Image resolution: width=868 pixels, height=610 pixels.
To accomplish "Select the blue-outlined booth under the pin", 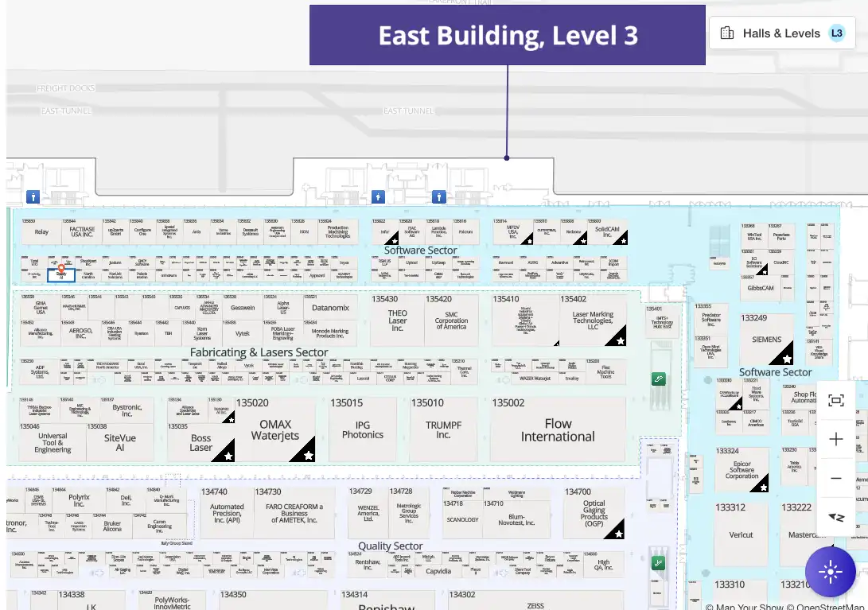I will tap(61, 274).
